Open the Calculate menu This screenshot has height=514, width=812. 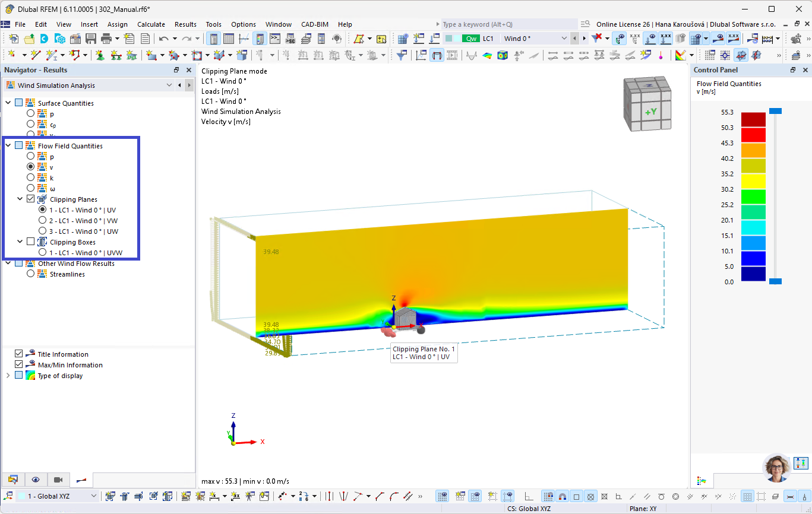coord(151,24)
